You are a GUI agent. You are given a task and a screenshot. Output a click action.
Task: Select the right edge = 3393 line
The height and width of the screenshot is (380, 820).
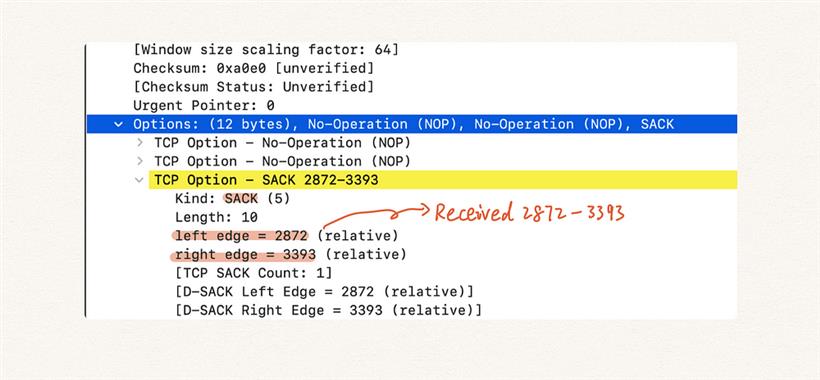(x=290, y=255)
